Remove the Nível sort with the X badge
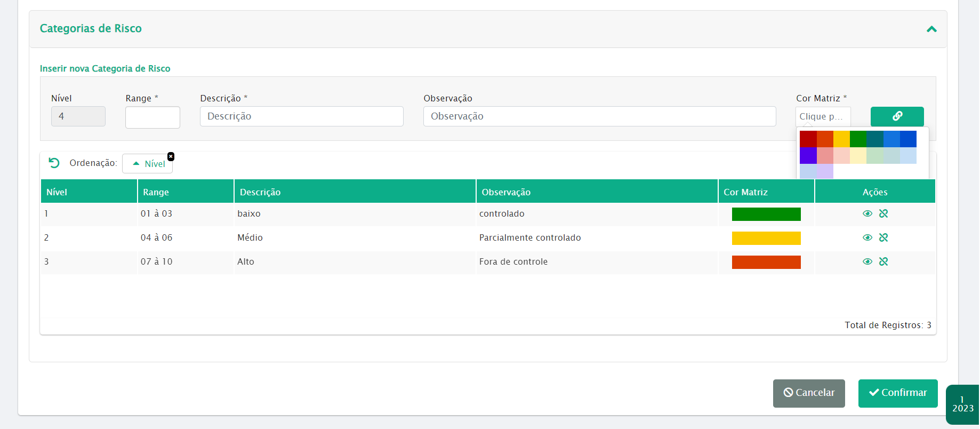Viewport: 980px width, 429px height. (x=171, y=156)
